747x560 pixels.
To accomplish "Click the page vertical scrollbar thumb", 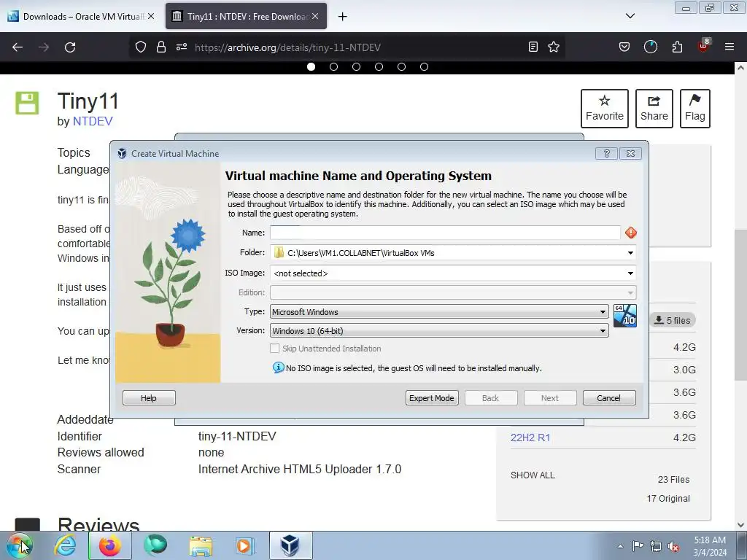I will 740,305.
